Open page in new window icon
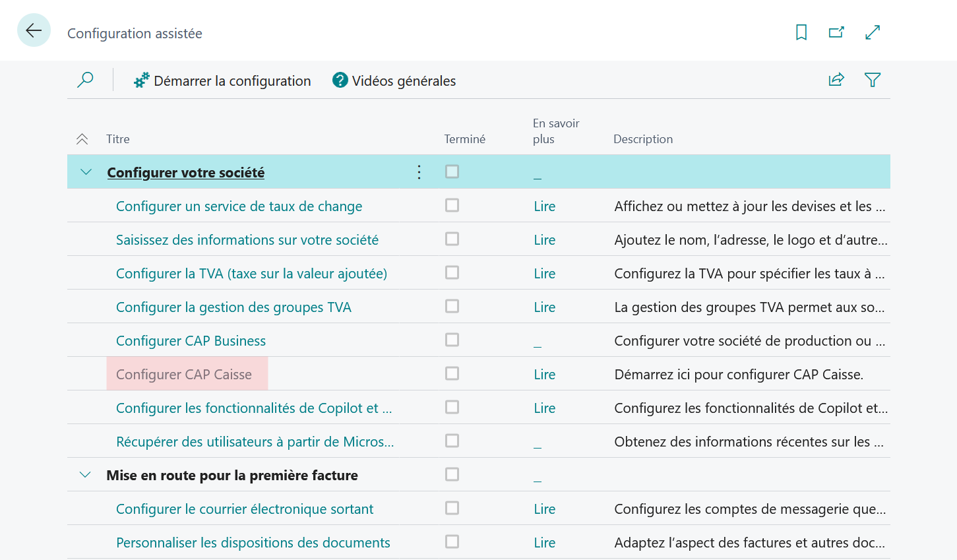 click(x=836, y=32)
